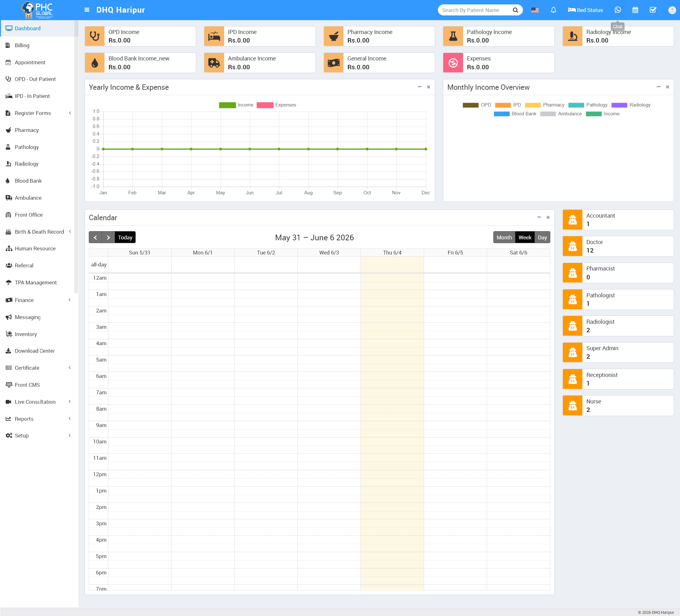
Task: Click Radiology purple legend swatch
Action: (x=619, y=105)
